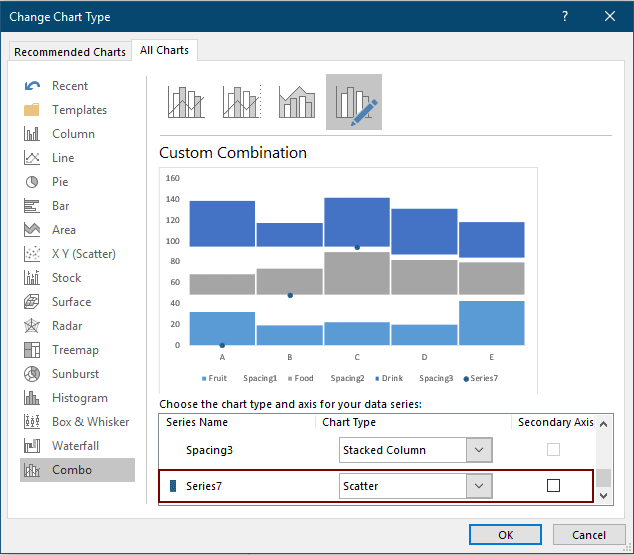Click the Cancel button
Viewport: 634px width, 555px height.
[x=589, y=535]
